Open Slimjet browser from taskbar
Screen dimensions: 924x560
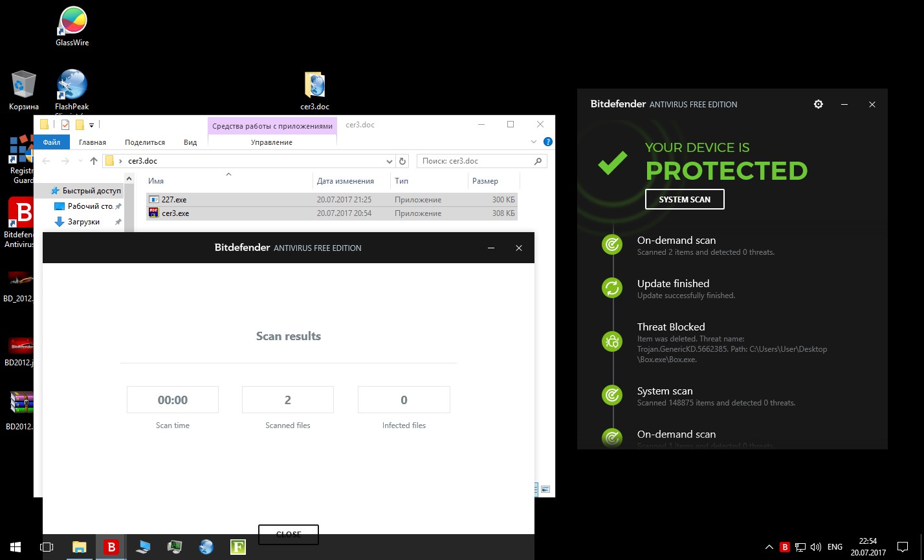point(206,547)
